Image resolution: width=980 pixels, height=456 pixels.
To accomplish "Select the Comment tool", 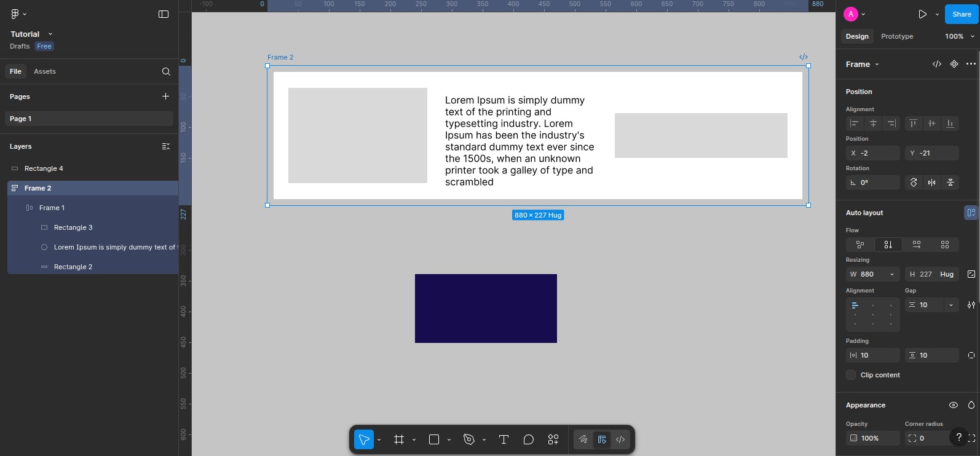I will (528, 439).
